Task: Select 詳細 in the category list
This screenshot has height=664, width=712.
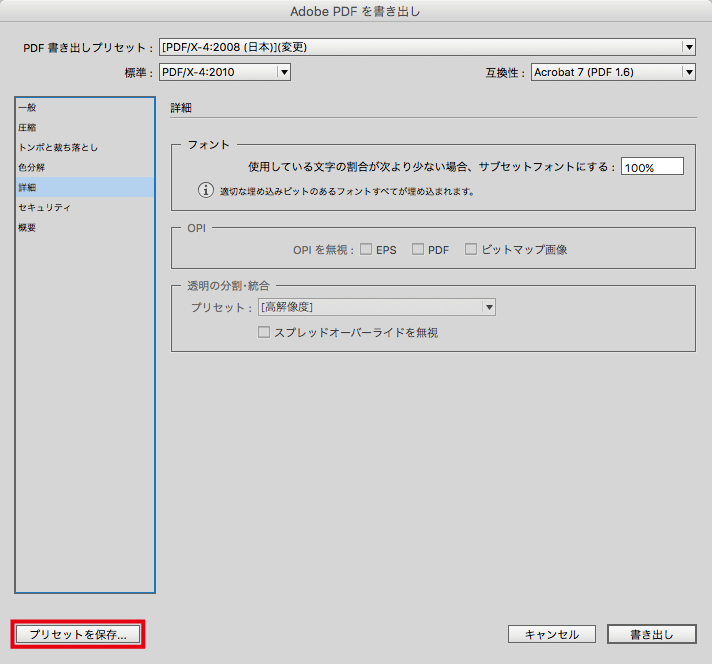Action: click(85, 187)
